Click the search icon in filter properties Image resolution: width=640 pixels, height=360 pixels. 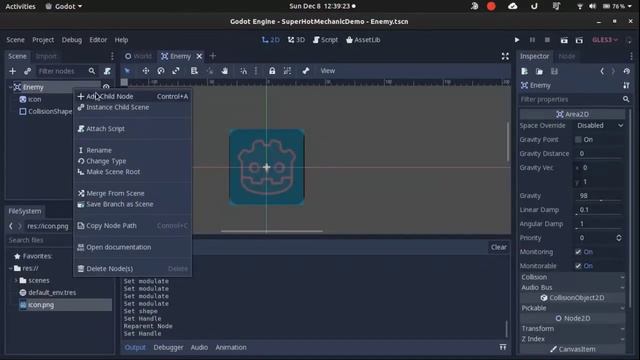pyautogui.click(x=626, y=99)
